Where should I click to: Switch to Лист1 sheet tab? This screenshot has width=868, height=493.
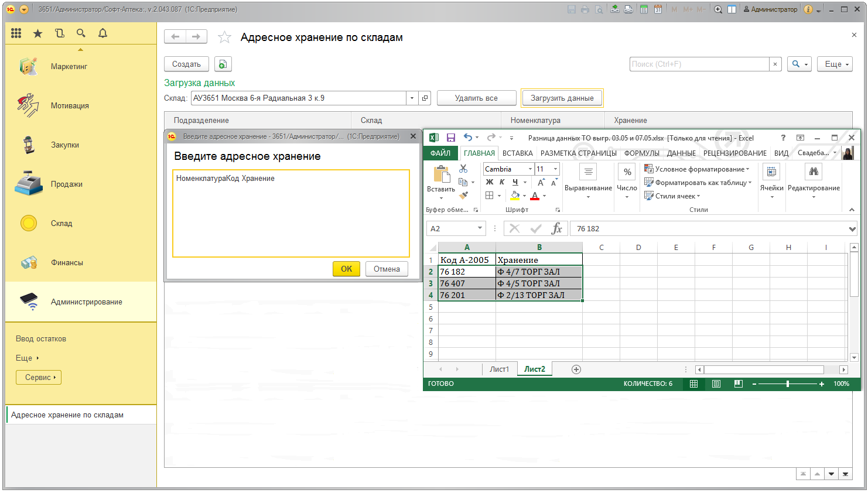click(x=499, y=369)
